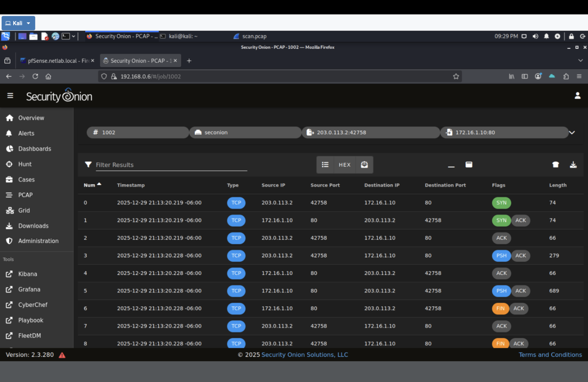Send packets to CyberChef via the envelope icon
The width and height of the screenshot is (588, 382).
[365, 165]
